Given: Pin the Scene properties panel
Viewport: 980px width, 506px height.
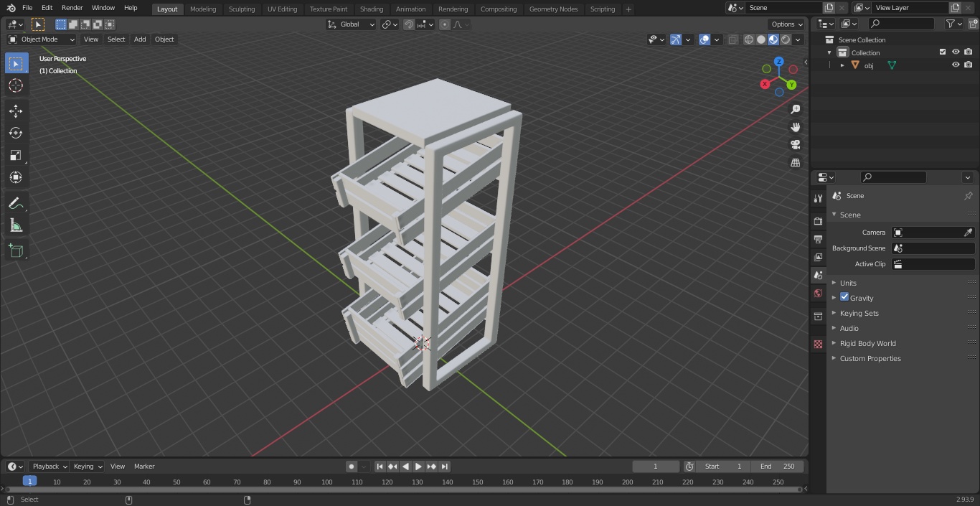Looking at the screenshot, I should (968, 196).
